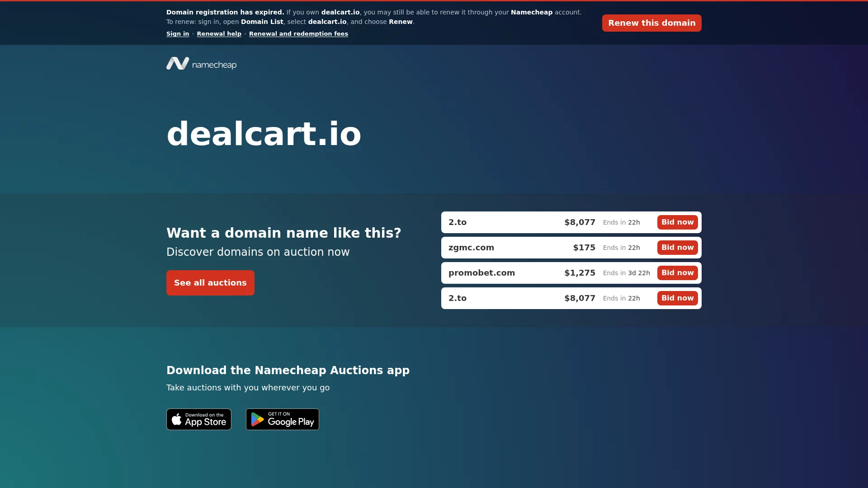Open the Sign in link
The width and height of the screenshot is (868, 488).
coord(178,34)
